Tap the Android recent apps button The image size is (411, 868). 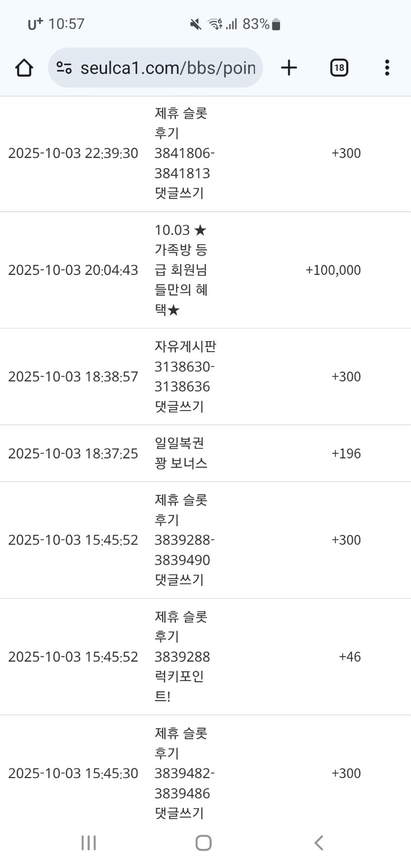[x=88, y=843]
